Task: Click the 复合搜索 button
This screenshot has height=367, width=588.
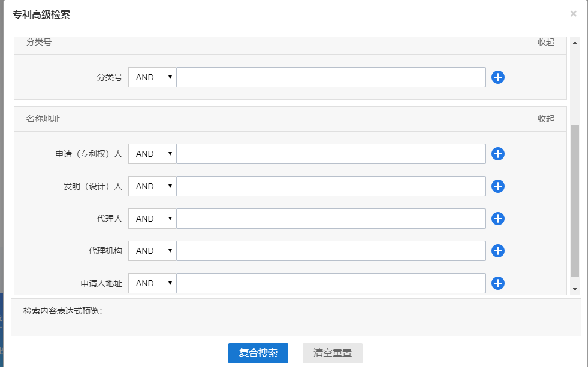Action: click(258, 353)
